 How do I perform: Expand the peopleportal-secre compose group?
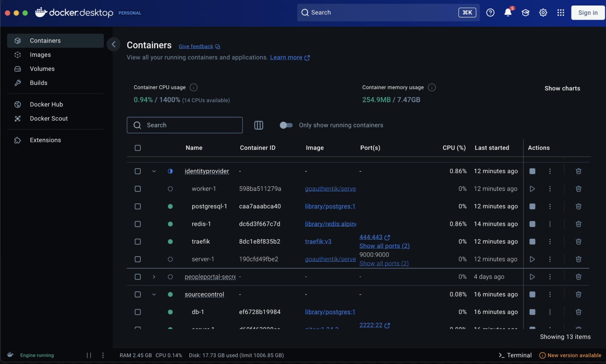(154, 277)
